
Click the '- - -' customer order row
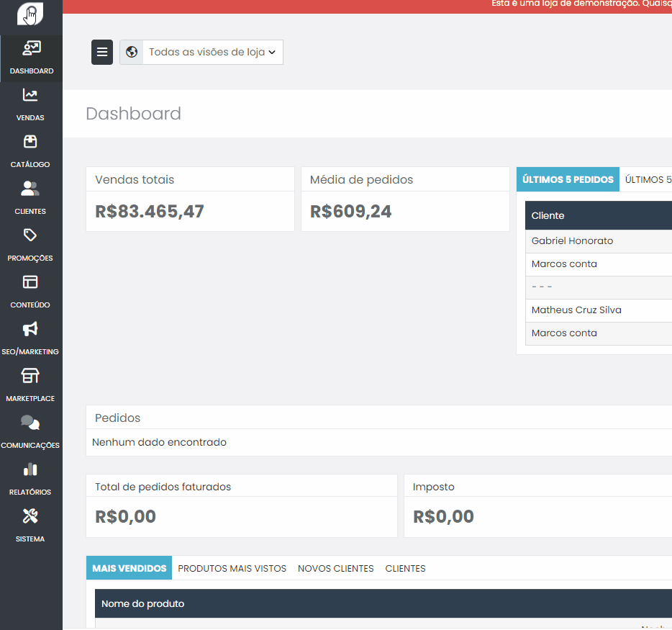coord(599,287)
